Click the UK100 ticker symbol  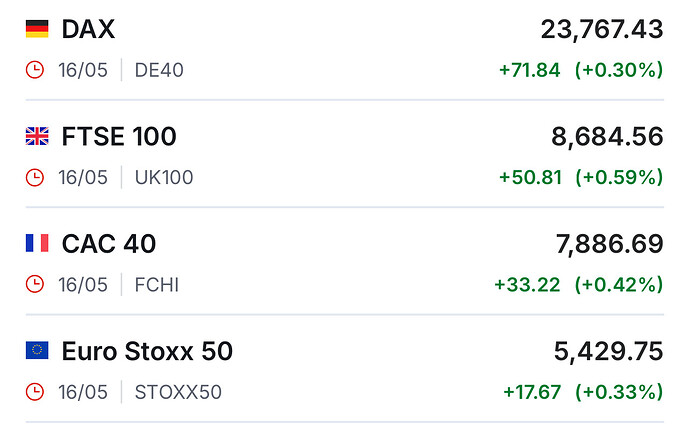[x=164, y=177]
